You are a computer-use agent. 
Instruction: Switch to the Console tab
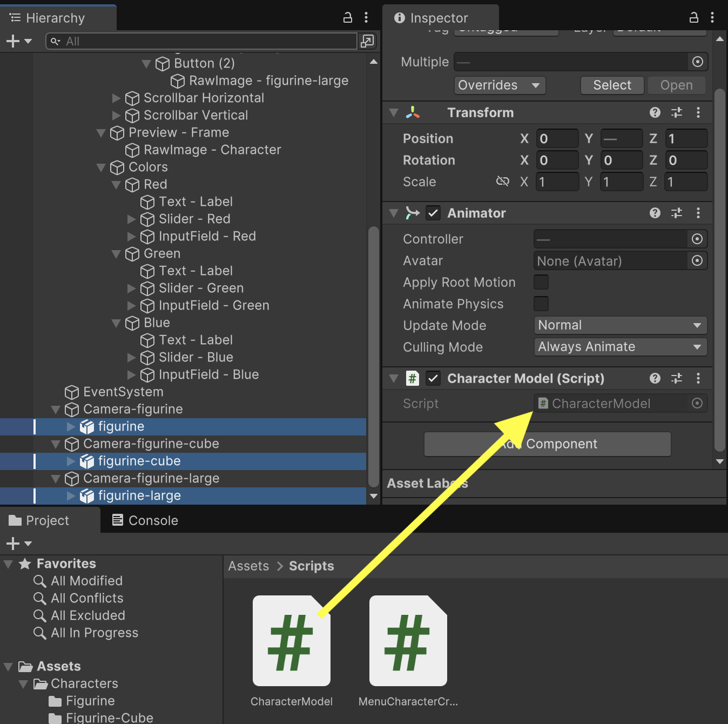pos(145,520)
